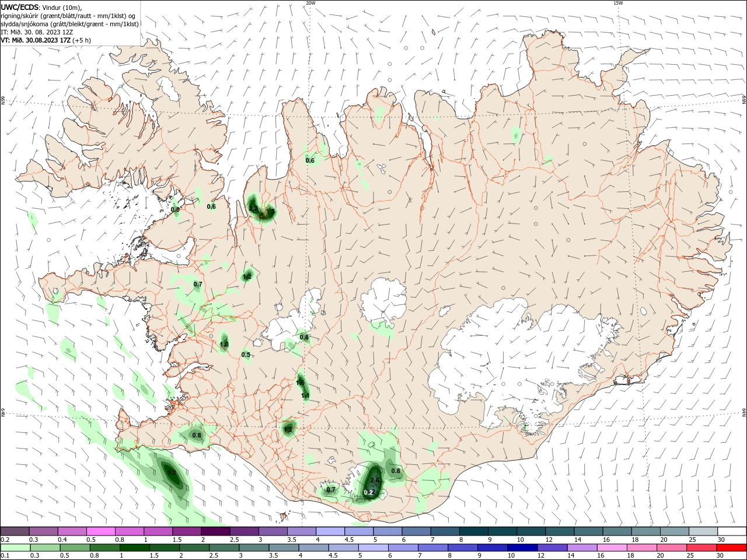Click the 1.6 precipitation value on the map
The width and height of the screenshot is (747, 560).
300,383
